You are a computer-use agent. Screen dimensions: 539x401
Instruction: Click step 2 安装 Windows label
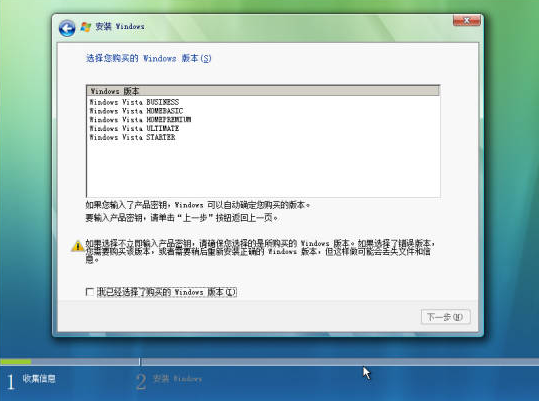177,379
